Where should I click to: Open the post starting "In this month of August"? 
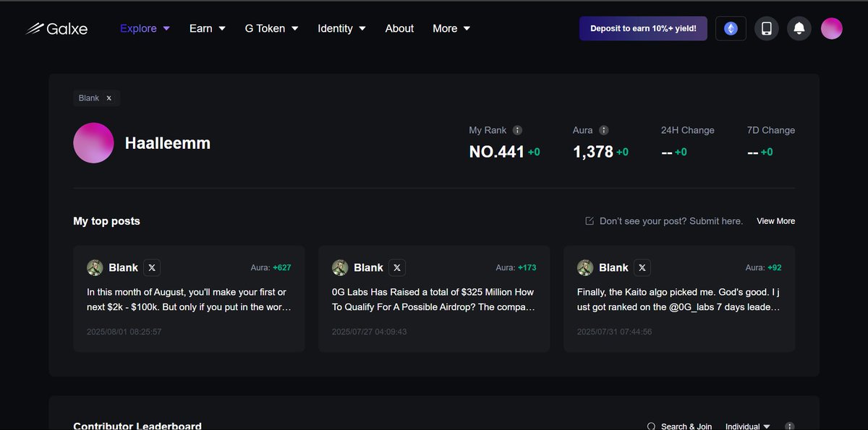tap(189, 299)
